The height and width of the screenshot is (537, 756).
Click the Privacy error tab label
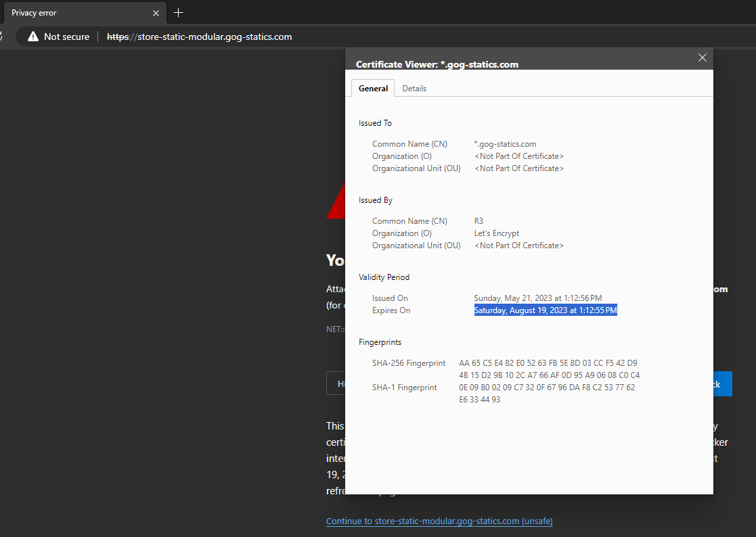coord(41,12)
